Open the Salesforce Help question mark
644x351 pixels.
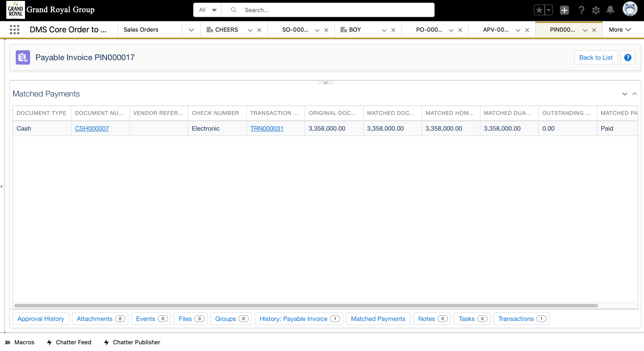point(581,10)
